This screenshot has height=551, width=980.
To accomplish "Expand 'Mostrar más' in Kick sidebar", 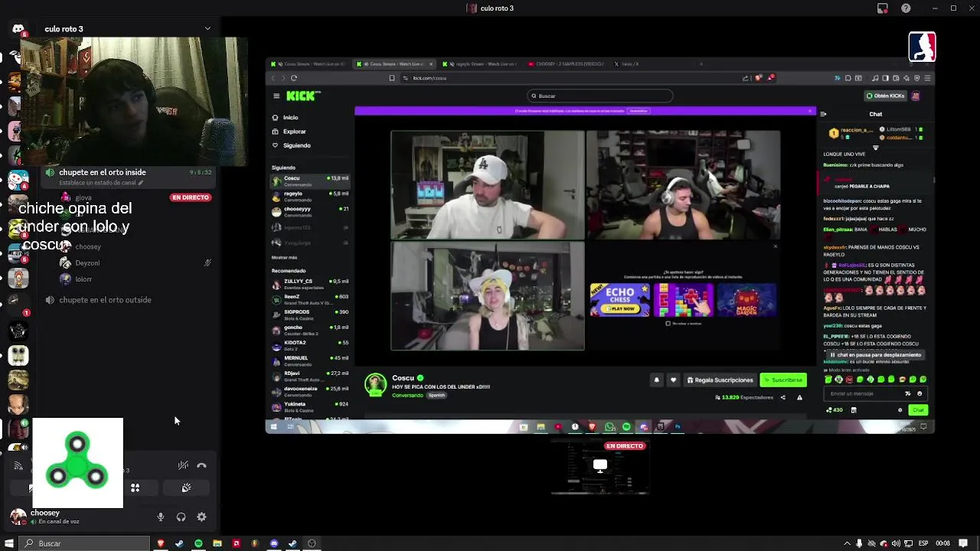I will pyautogui.click(x=284, y=258).
